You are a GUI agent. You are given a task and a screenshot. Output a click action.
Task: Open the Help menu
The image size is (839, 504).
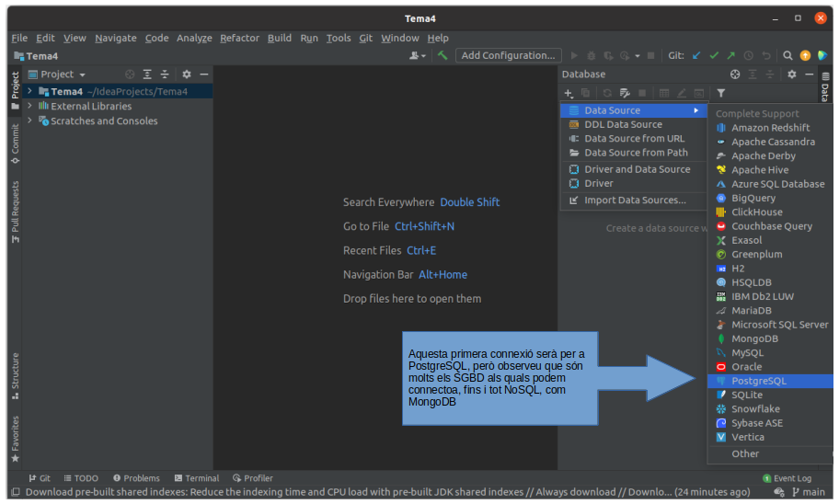pyautogui.click(x=438, y=38)
